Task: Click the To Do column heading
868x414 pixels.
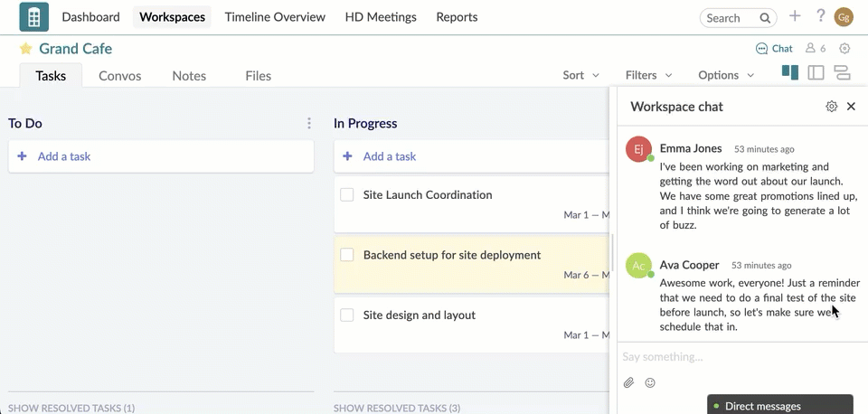Action: [x=25, y=124]
